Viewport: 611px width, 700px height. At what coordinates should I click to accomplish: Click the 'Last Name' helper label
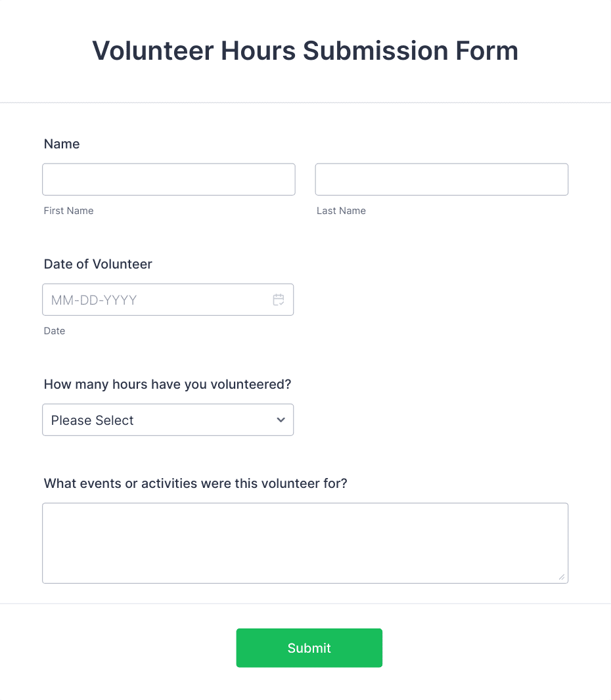(x=341, y=211)
